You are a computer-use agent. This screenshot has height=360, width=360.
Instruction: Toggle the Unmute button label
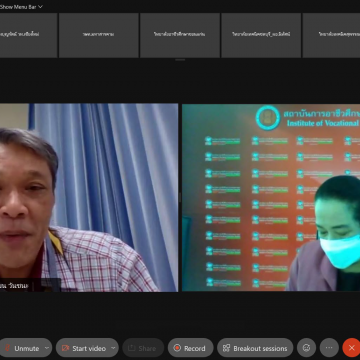tap(27, 348)
